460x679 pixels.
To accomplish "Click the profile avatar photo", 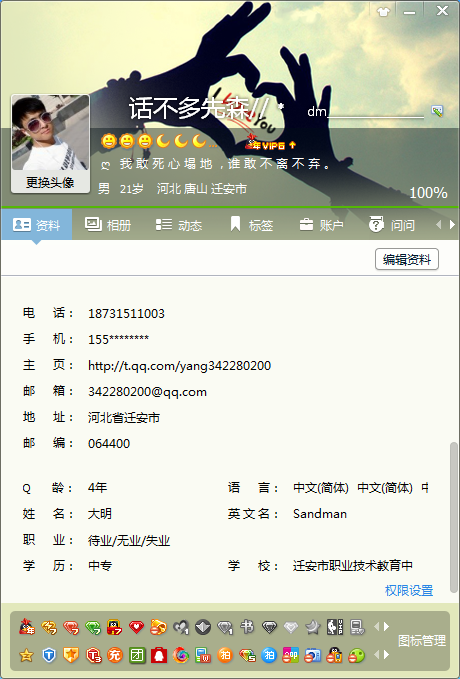I will click(x=50, y=133).
